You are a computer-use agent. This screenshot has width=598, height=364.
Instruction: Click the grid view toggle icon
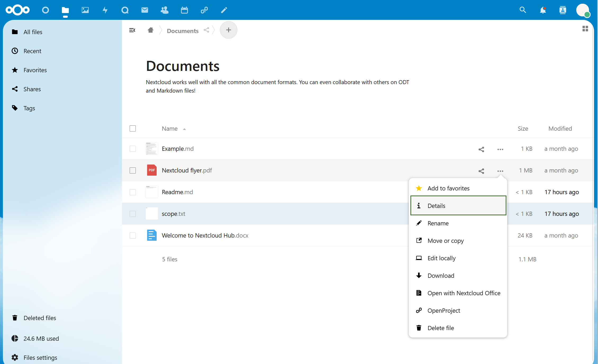pos(585,29)
